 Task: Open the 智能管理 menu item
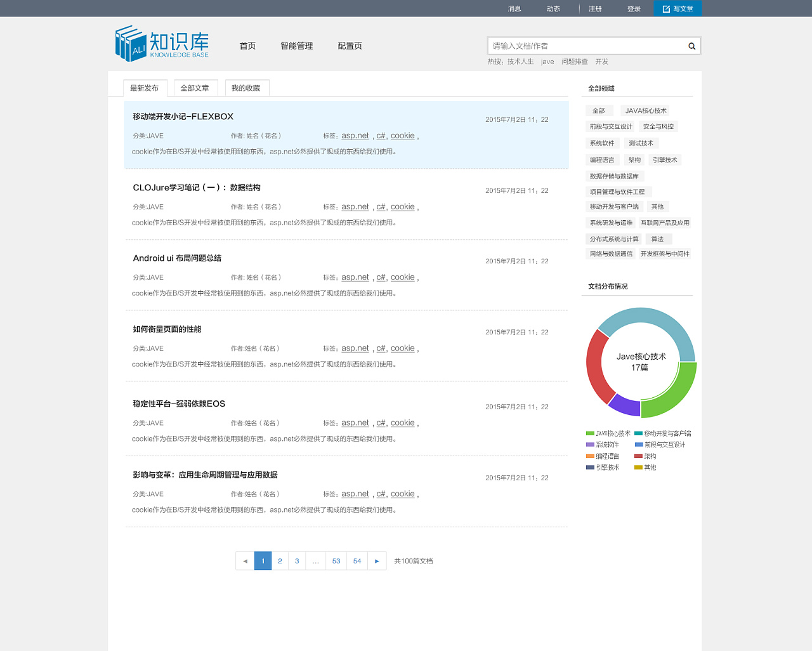tap(297, 46)
